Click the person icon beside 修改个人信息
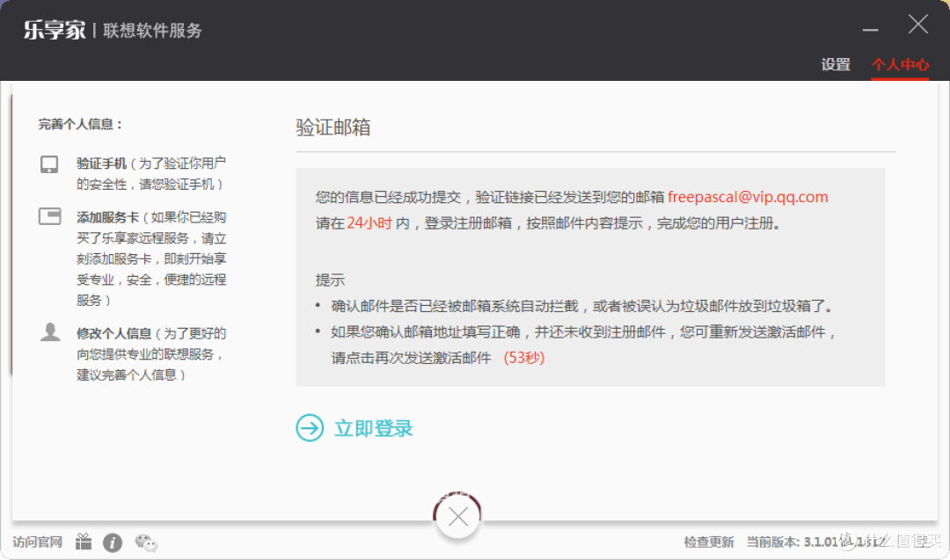 50,331
